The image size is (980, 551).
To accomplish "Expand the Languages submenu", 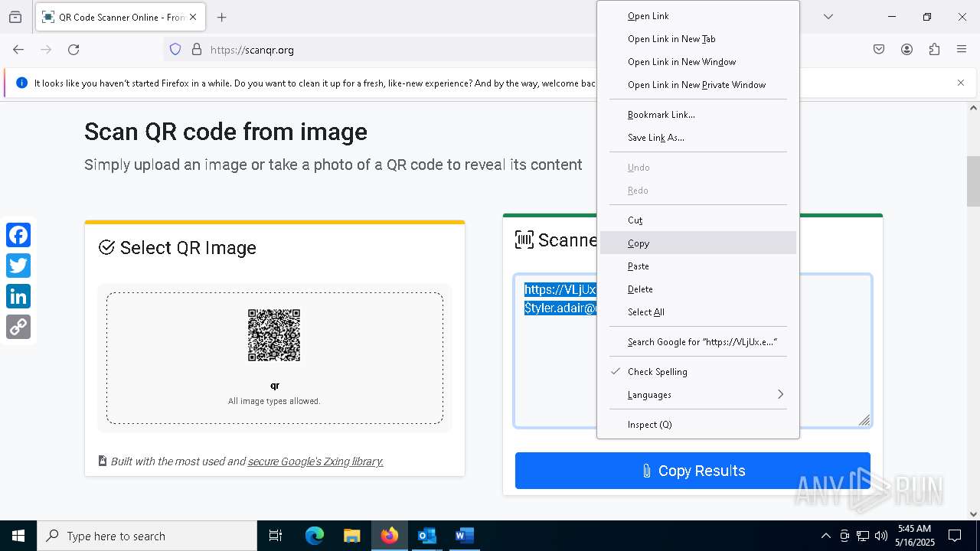I will click(698, 395).
